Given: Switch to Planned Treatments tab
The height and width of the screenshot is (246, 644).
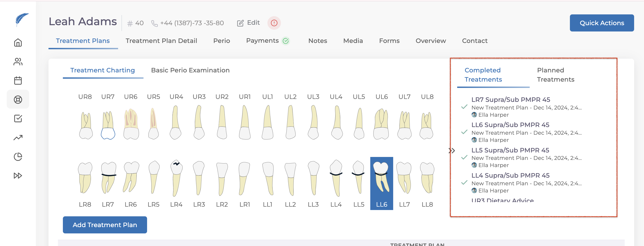Looking at the screenshot, I should point(556,75).
